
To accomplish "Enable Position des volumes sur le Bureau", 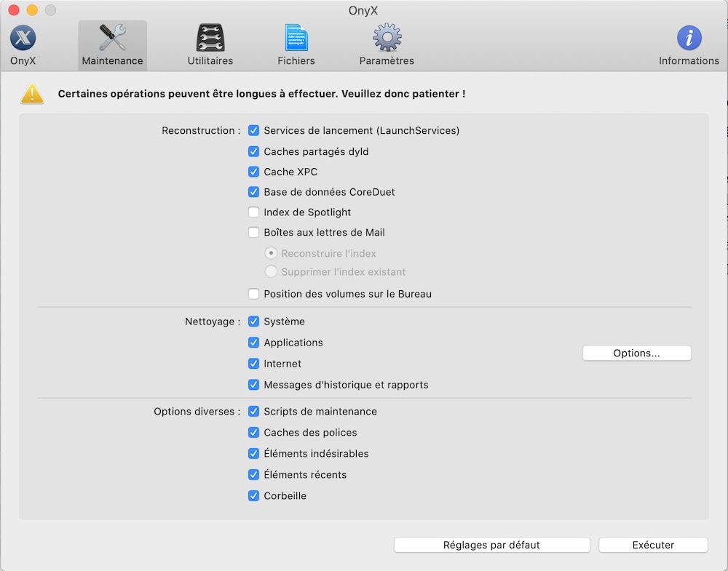I will (253, 294).
